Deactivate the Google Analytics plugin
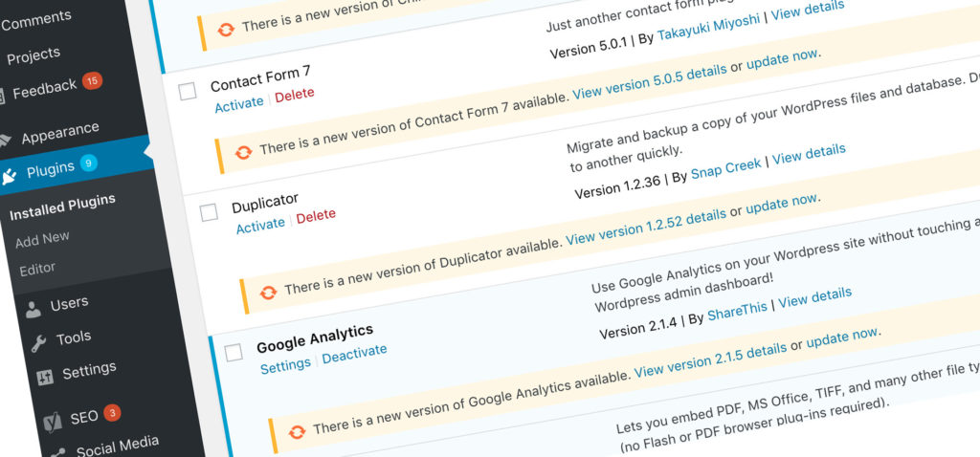 pyautogui.click(x=354, y=354)
